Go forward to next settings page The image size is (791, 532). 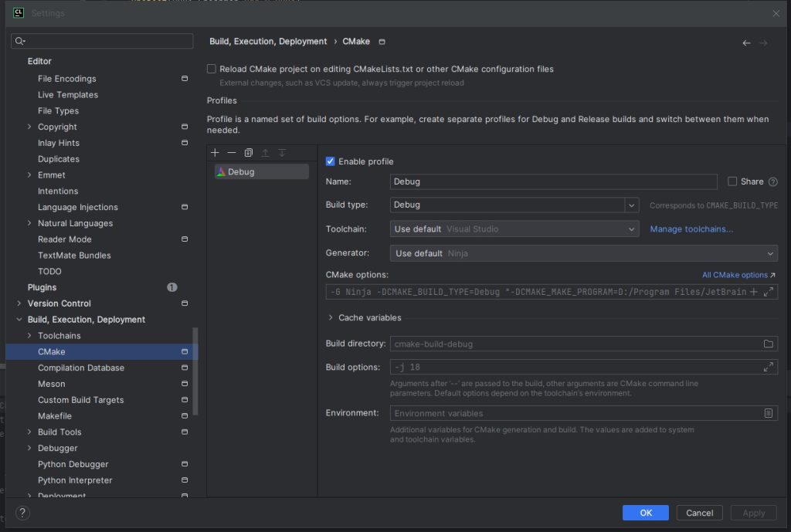click(x=764, y=43)
